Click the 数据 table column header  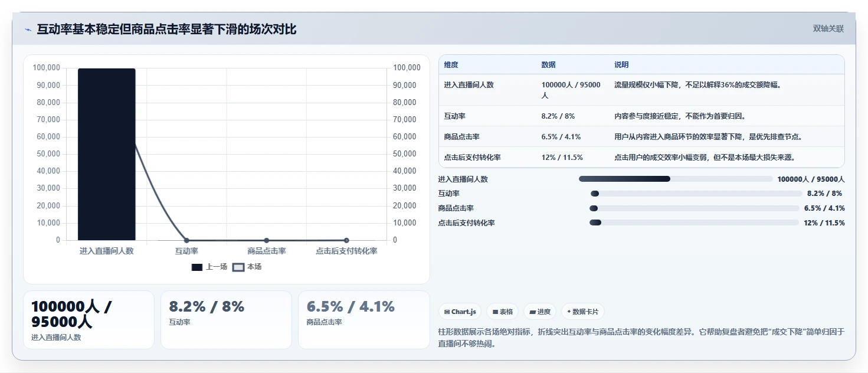(x=548, y=65)
